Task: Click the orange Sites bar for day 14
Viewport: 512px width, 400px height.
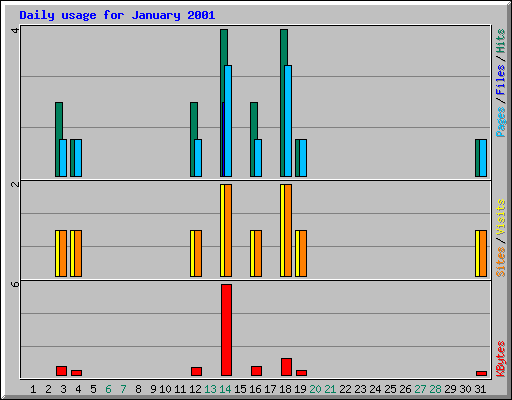Action: (228, 230)
